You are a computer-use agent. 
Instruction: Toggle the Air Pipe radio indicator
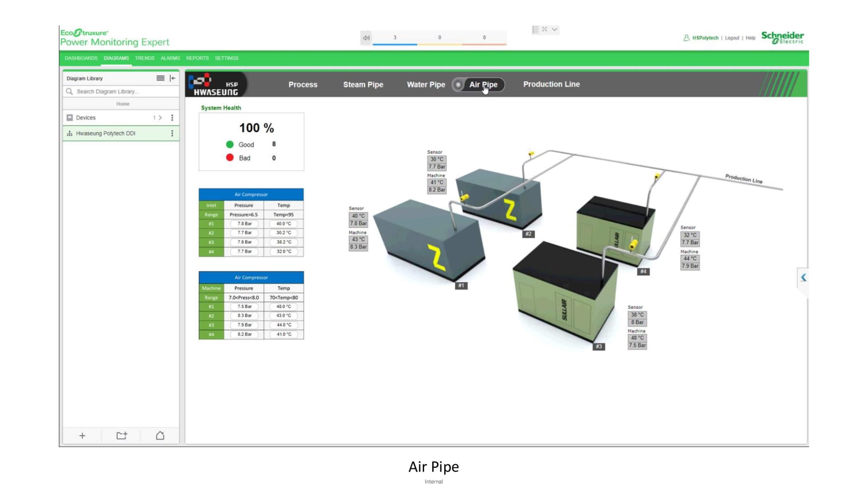point(458,85)
